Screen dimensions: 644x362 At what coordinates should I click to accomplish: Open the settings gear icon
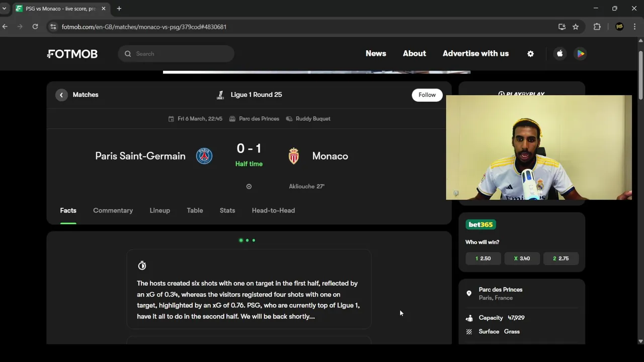(530, 54)
